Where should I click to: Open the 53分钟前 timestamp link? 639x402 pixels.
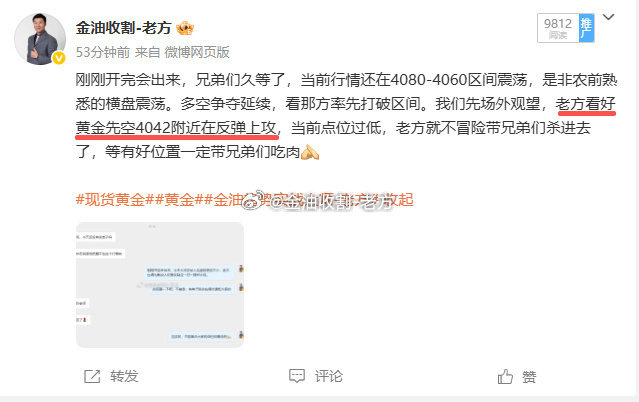103,52
